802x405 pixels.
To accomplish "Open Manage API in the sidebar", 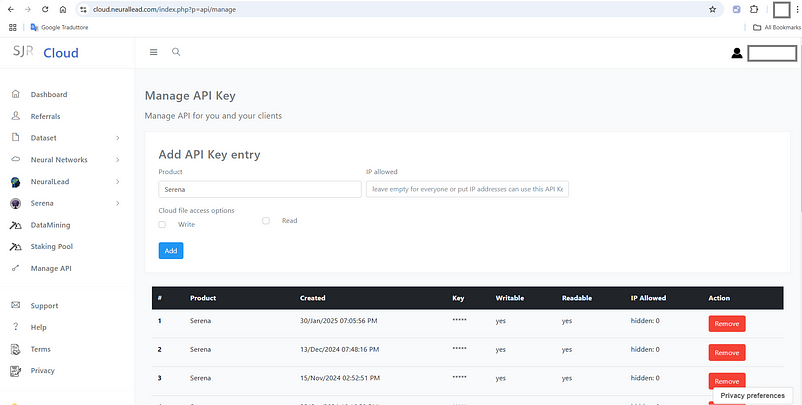I will click(x=51, y=268).
